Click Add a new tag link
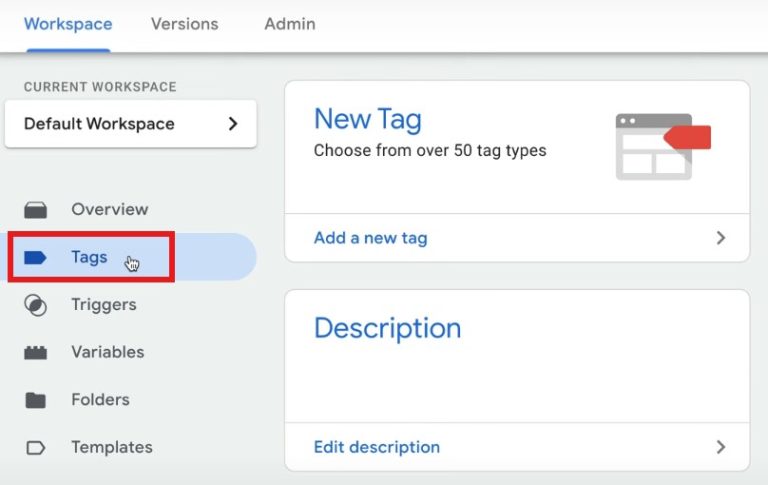 pos(371,238)
